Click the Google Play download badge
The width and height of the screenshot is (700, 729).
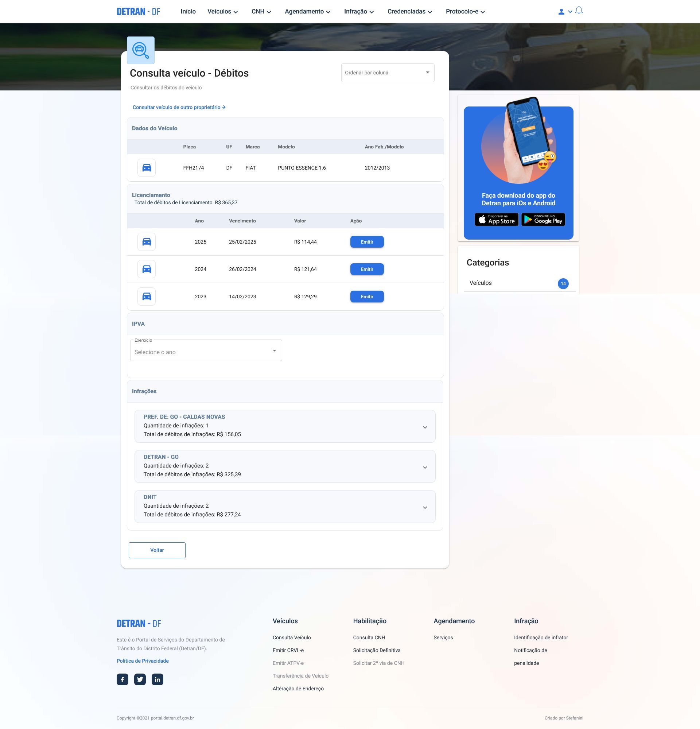coord(543,220)
